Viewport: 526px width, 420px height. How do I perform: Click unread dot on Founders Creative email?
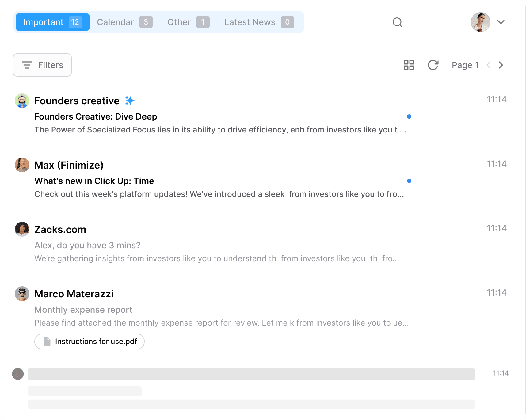(409, 116)
